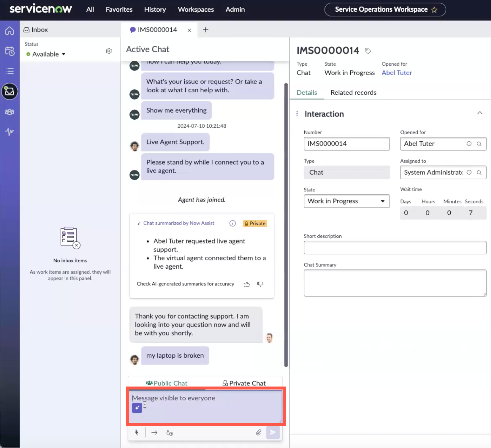Click the Now Assist sparkle button in message box
Viewport: 491px width, 448px height.
click(x=137, y=408)
